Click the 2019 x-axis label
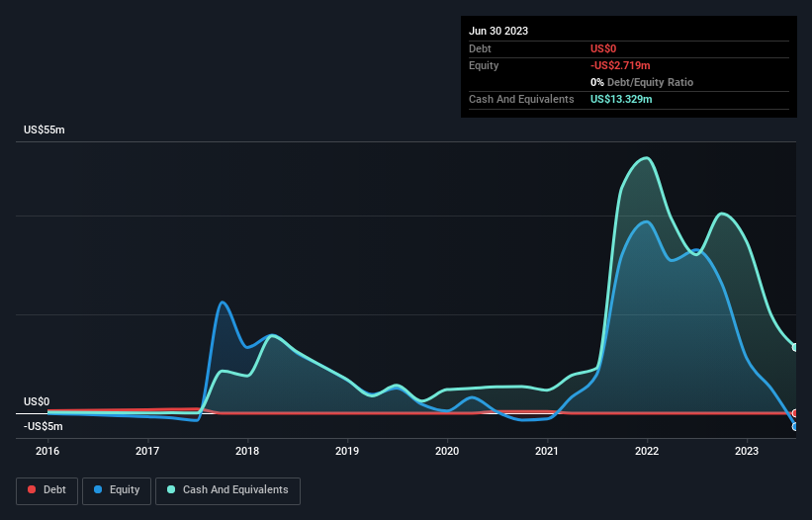Image resolution: width=812 pixels, height=520 pixels. pyautogui.click(x=347, y=451)
